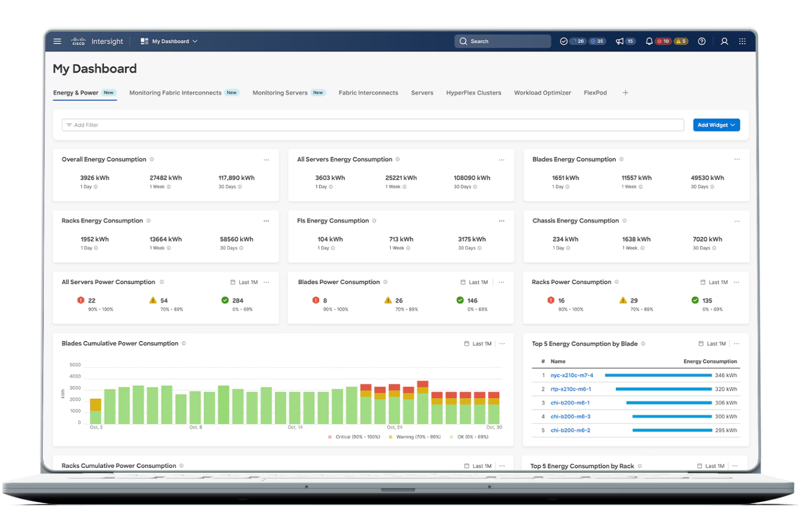Open Racks Energy Consumption options menu
This screenshot has height=532, width=798.
266,221
